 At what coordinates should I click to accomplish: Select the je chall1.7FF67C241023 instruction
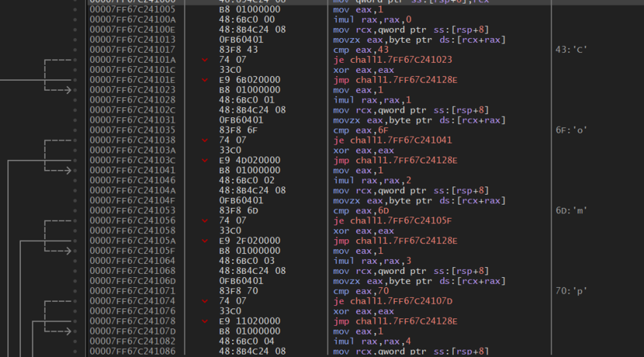point(393,60)
